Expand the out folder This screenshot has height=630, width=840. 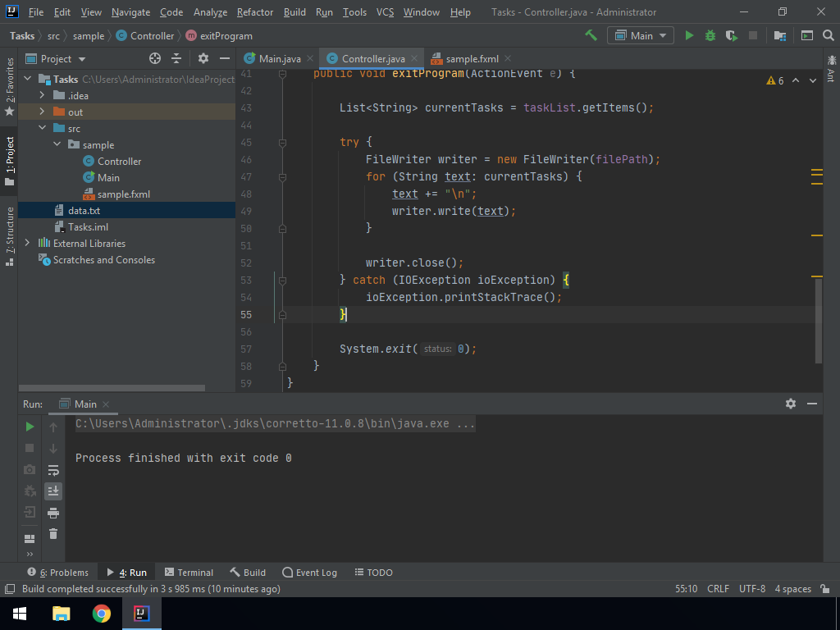coord(43,112)
